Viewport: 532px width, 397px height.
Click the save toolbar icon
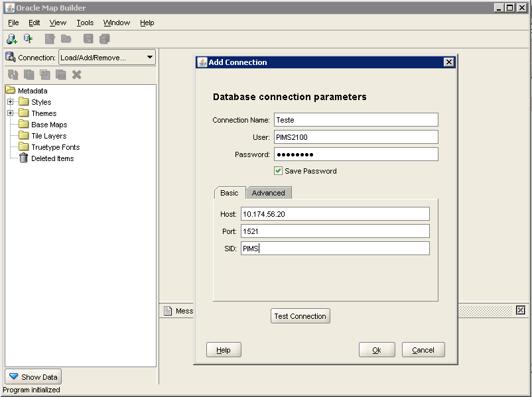click(x=88, y=38)
